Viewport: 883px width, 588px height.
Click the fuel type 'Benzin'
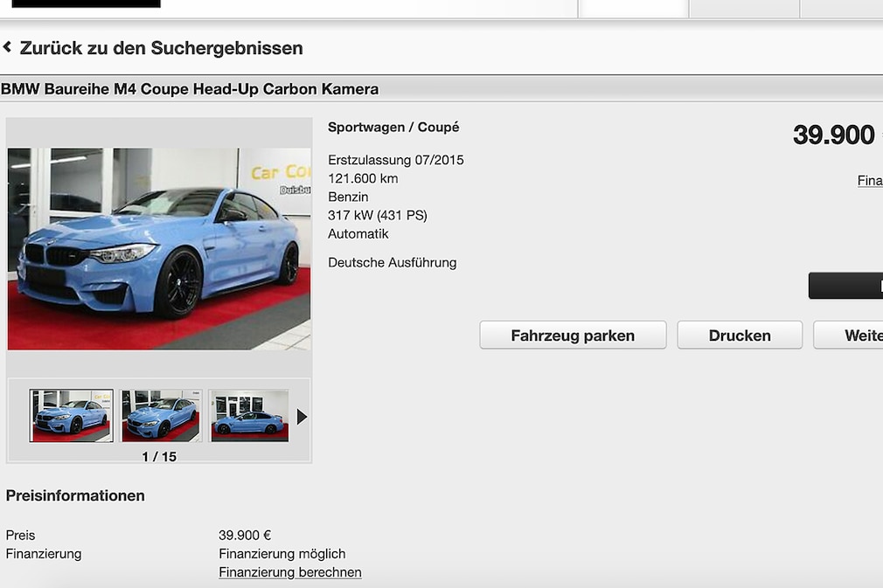[348, 197]
